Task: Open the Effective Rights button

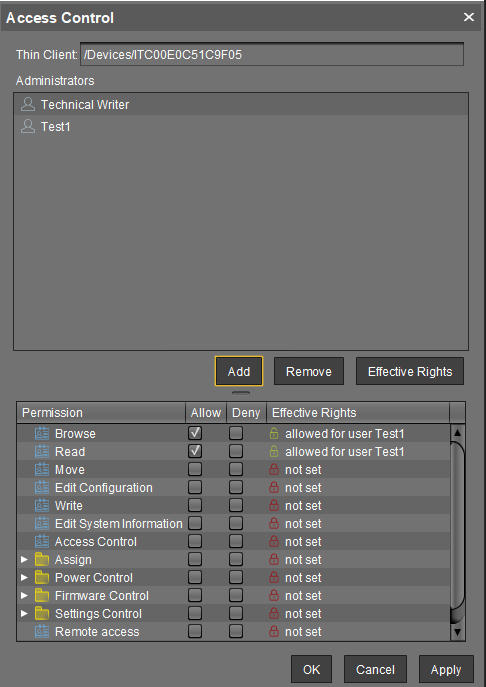Action: pos(410,372)
